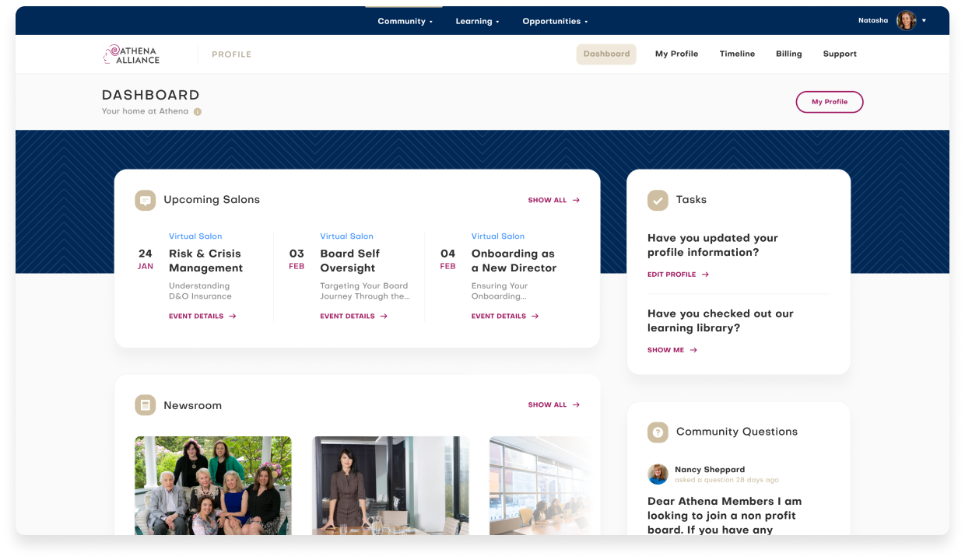Screen dimensions: 965x560
Task: Click the Board Self Oversight title
Action: tap(349, 261)
